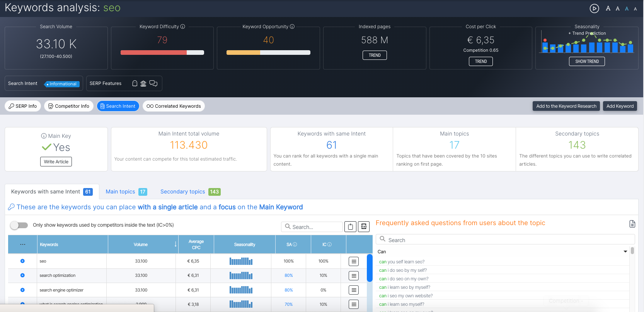Open the Competitor Info tab
This screenshot has height=312, width=644.
pos(69,106)
